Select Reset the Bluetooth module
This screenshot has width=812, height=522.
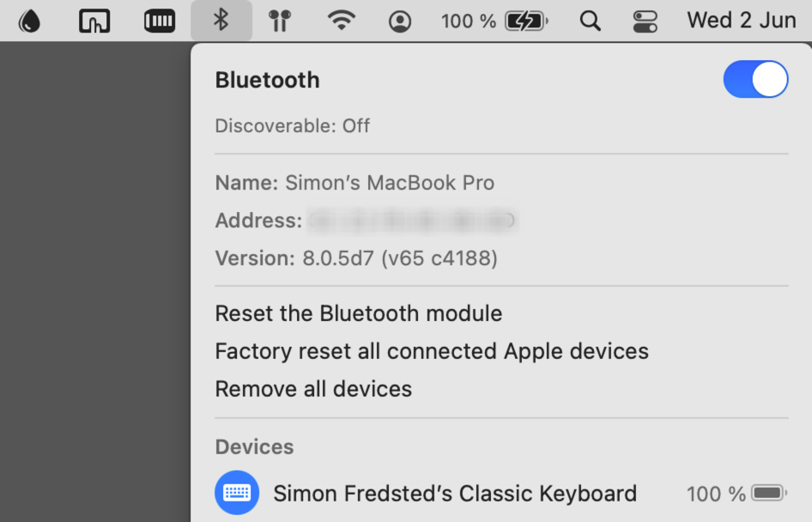(x=358, y=313)
